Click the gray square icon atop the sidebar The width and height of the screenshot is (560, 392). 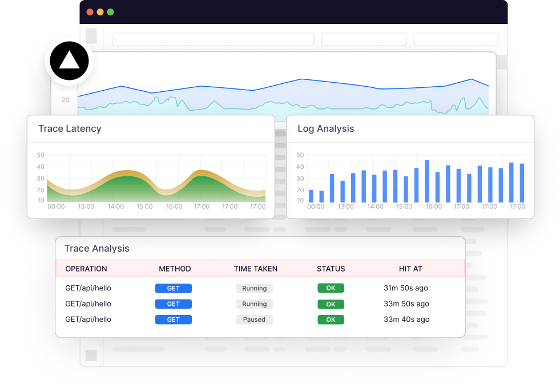[91, 36]
